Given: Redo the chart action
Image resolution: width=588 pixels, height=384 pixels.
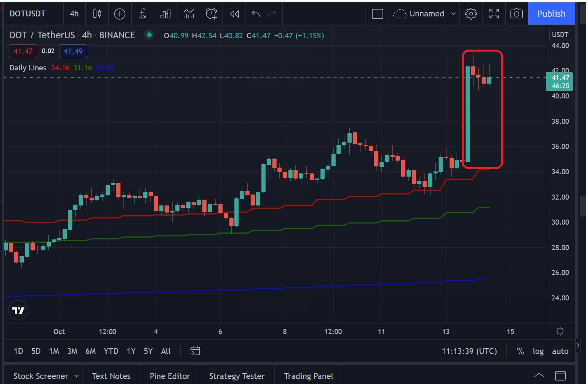Looking at the screenshot, I should (x=272, y=14).
